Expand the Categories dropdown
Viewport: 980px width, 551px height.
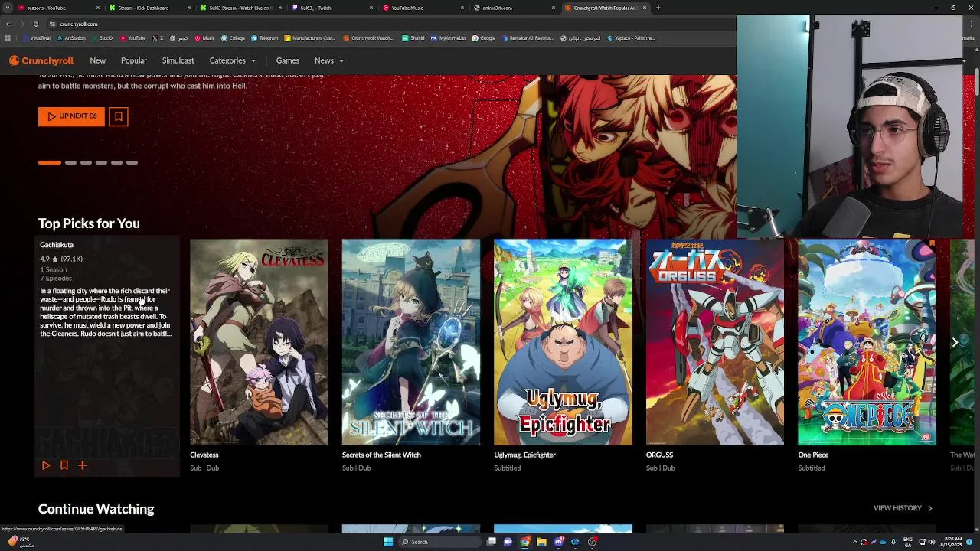click(233, 60)
